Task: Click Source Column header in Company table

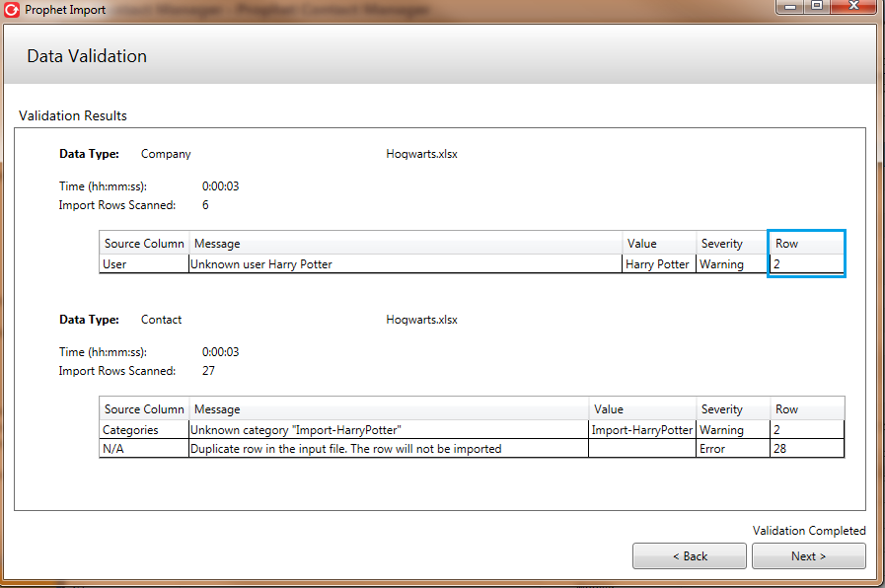Action: 144,244
